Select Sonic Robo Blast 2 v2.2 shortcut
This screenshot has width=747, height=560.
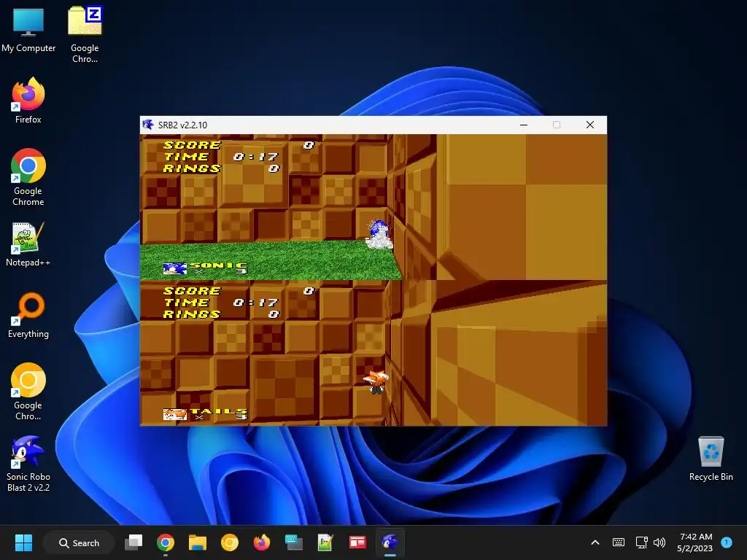click(x=28, y=464)
